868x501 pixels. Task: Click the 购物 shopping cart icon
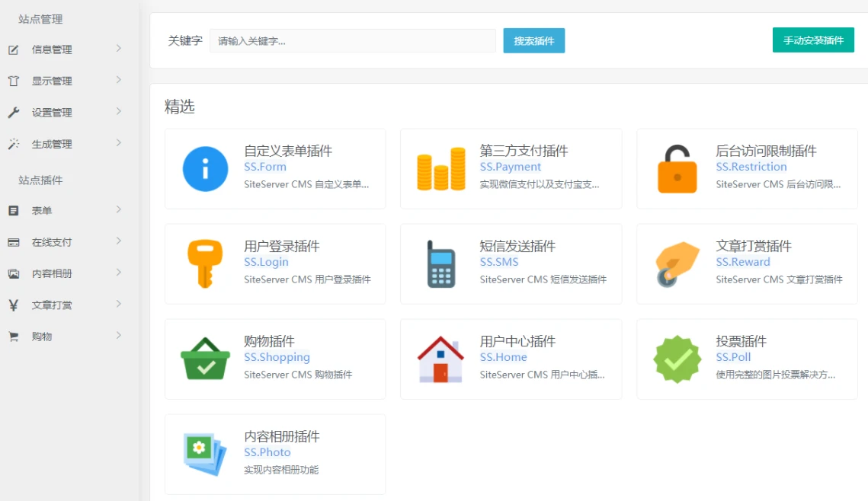point(13,337)
